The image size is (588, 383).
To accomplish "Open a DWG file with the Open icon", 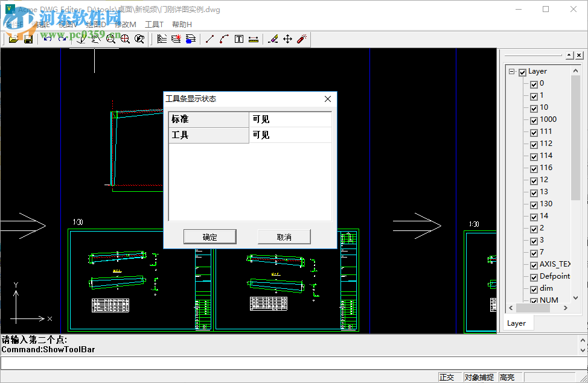I will [x=14, y=39].
